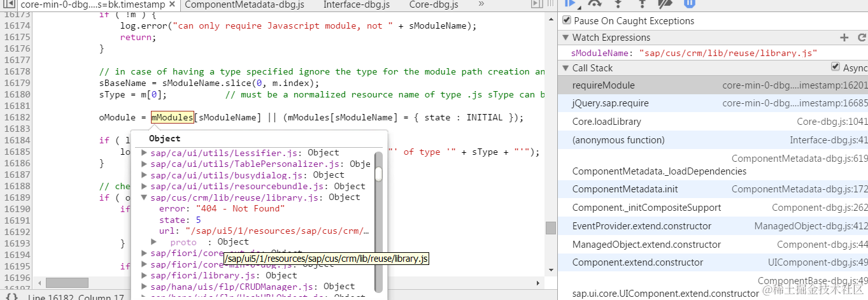Expand sap/ca/ui/utils/Lessifier.js object
The height and width of the screenshot is (300, 868).
[145, 153]
